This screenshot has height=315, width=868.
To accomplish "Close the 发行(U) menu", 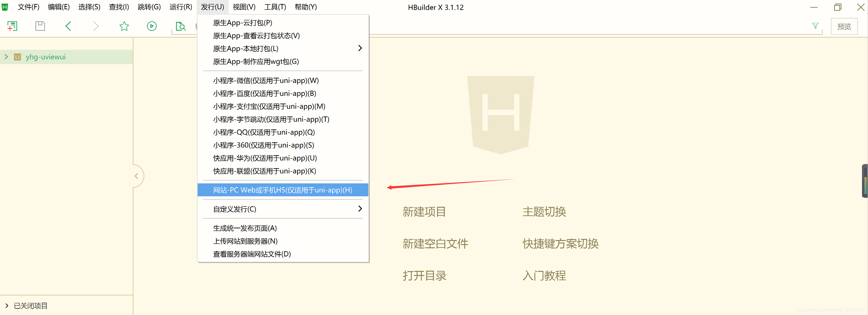I will [x=212, y=7].
